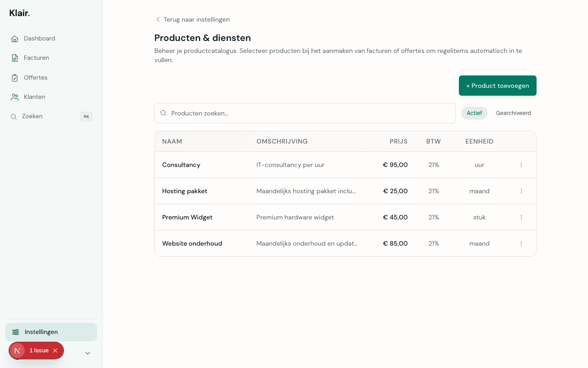Select the Facturen document icon

(x=14, y=57)
